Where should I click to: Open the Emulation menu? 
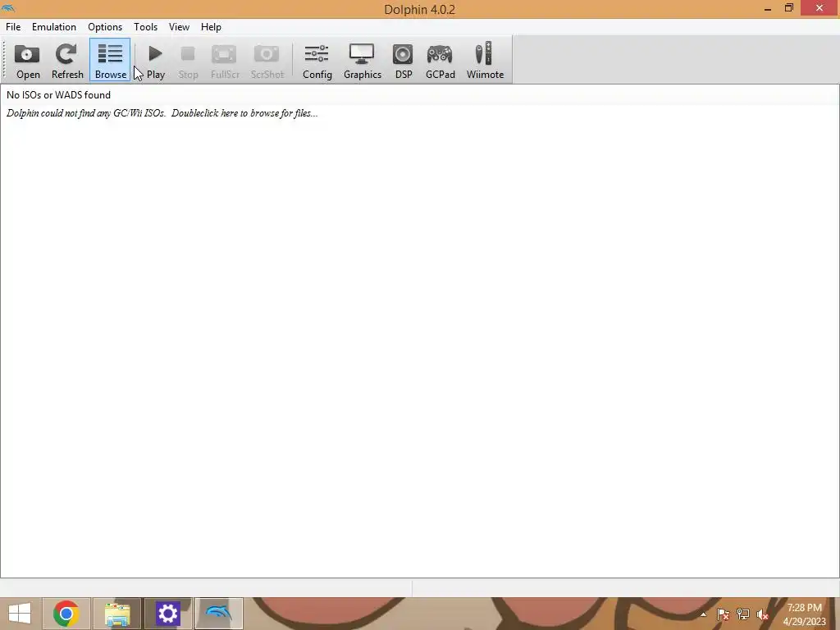click(x=54, y=27)
